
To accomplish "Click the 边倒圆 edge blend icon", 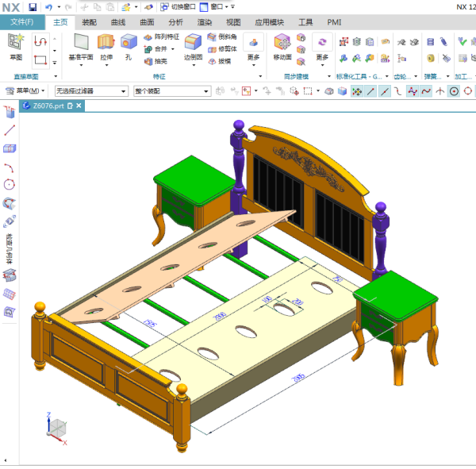I will 193,45.
